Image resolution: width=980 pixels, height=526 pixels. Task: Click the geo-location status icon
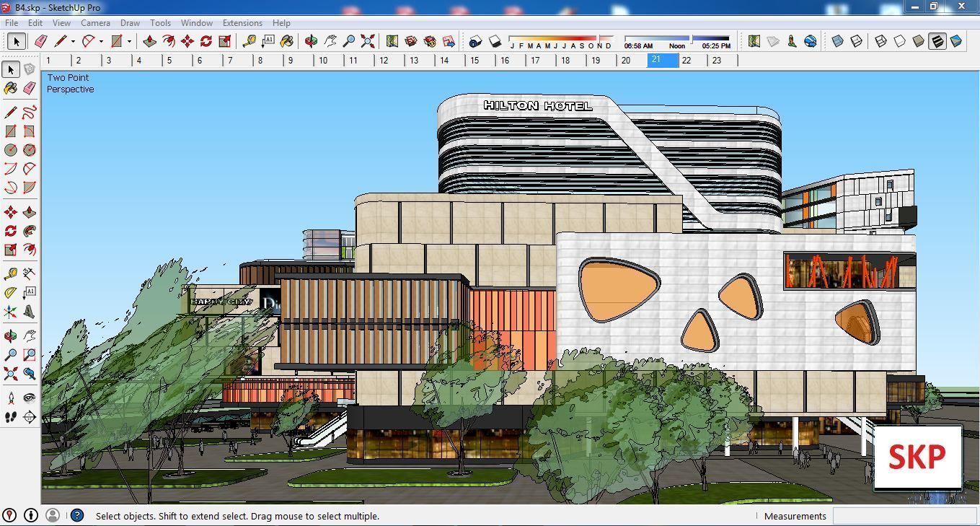click(x=9, y=515)
